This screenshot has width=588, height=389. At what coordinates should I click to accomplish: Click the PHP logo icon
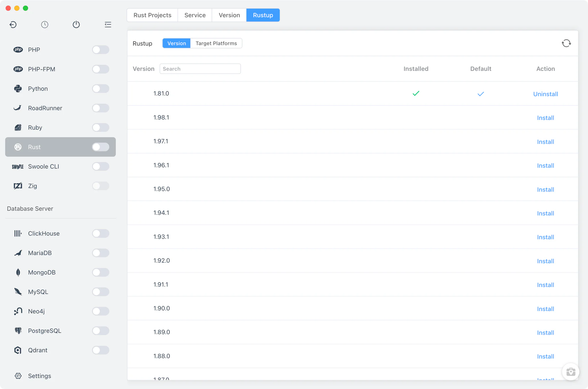18,50
